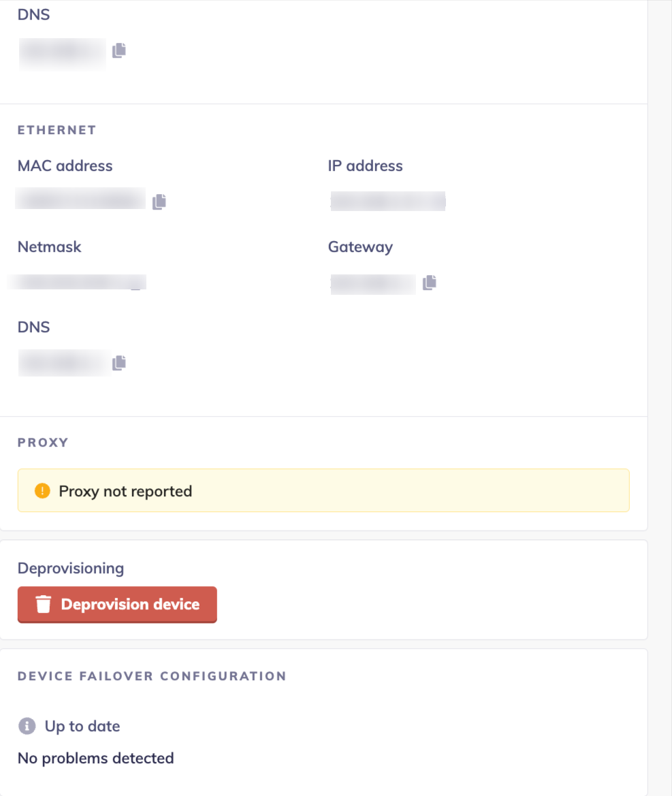The image size is (672, 796).
Task: Click the Deprovisioning label
Action: (x=71, y=568)
